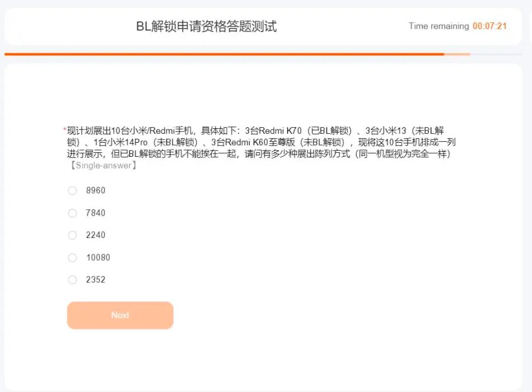
Task: Pick the 10080 answer radio button
Action: [x=72, y=258]
